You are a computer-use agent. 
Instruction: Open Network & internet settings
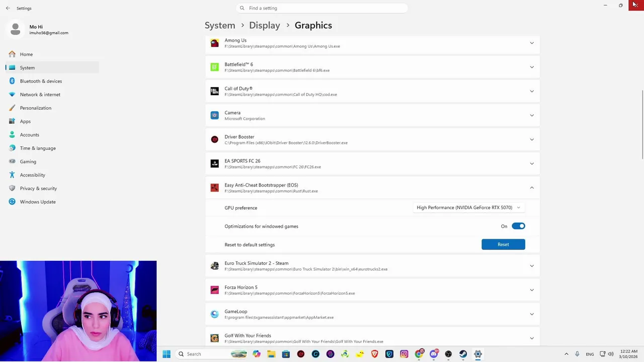[52, 95]
